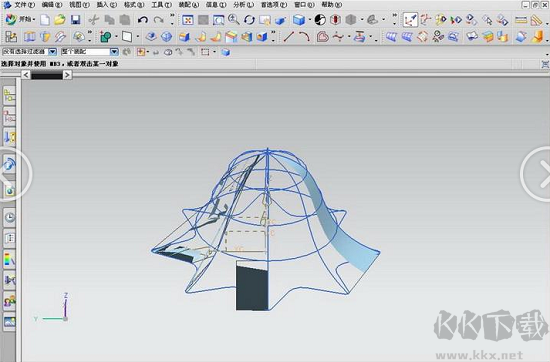Open the 分析 menu
Screen dimensions: 550x362
(243, 5)
